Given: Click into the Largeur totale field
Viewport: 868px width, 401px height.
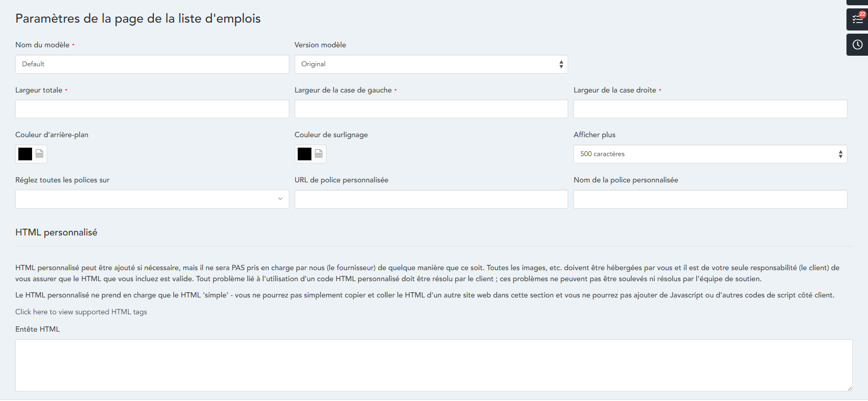Looking at the screenshot, I should (x=152, y=109).
